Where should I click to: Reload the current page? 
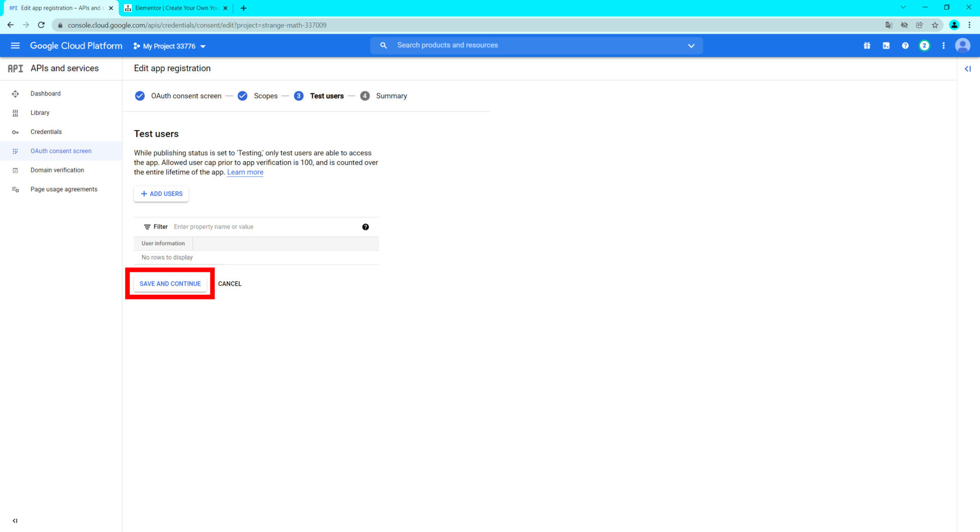pos(41,25)
